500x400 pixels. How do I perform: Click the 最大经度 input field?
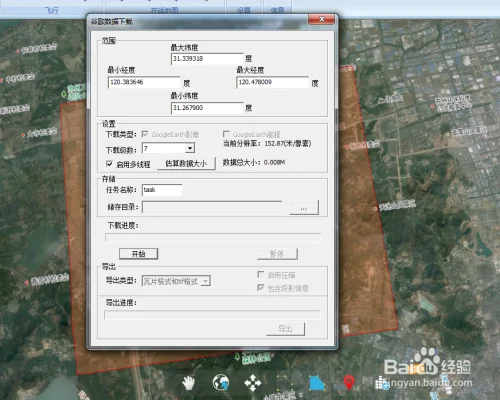(272, 82)
